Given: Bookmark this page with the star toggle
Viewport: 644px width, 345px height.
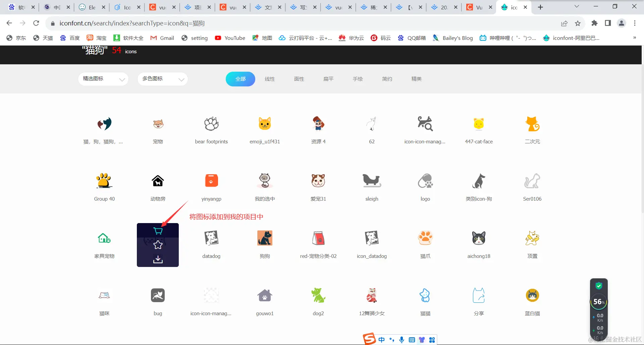Looking at the screenshot, I should tap(578, 23).
